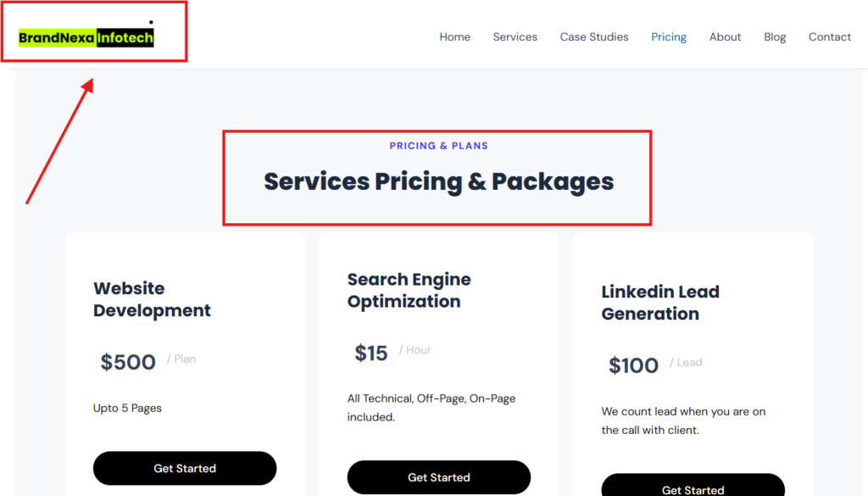Click the Website Development card title

(x=152, y=299)
